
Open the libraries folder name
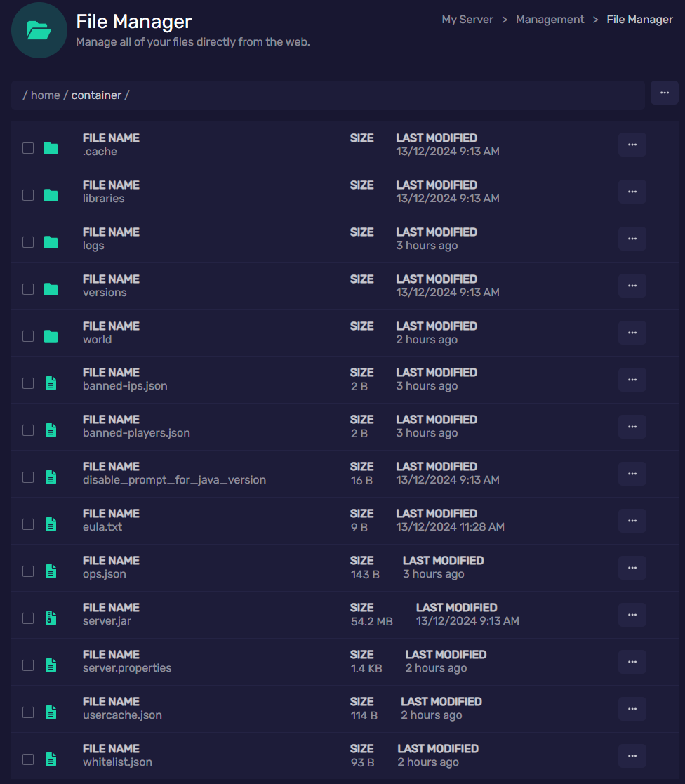point(103,199)
